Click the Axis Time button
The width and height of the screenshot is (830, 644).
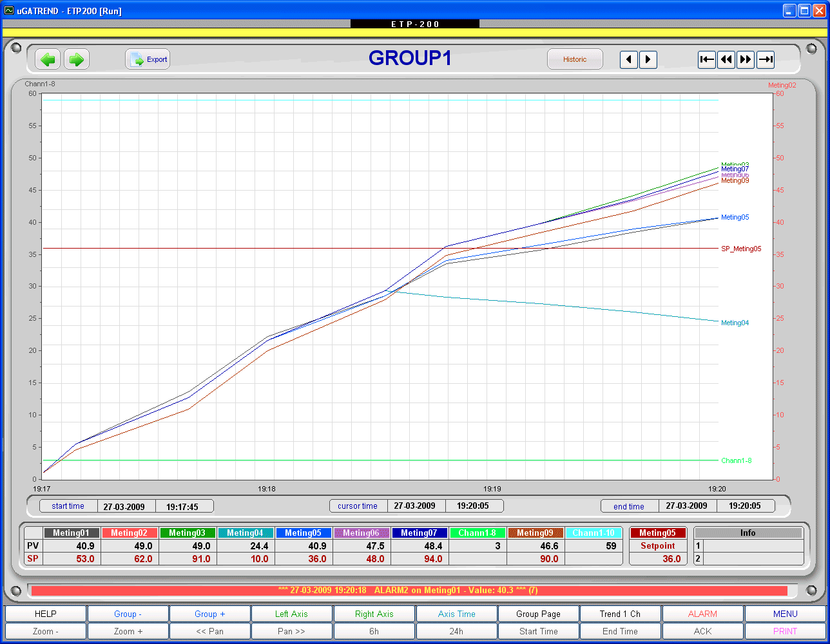[456, 614]
